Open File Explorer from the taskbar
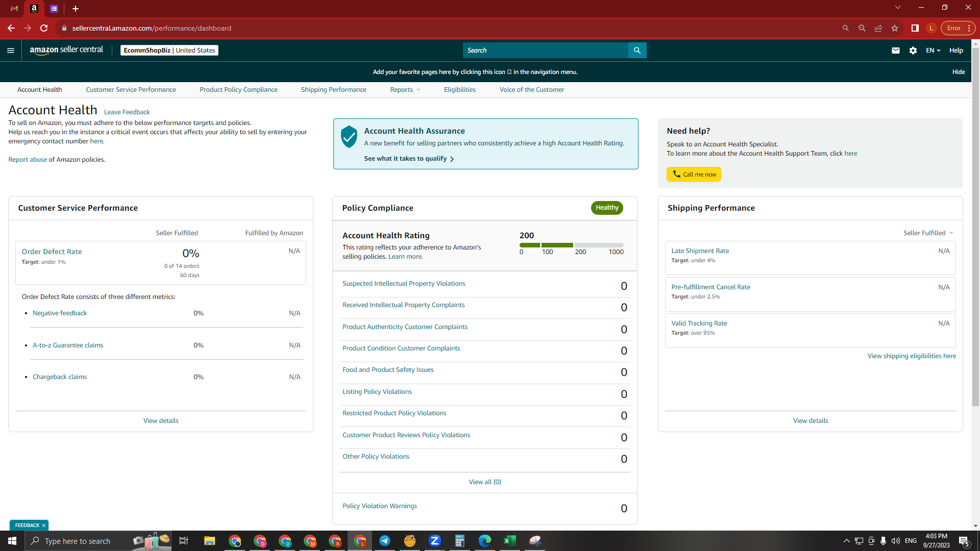 pos(210,541)
